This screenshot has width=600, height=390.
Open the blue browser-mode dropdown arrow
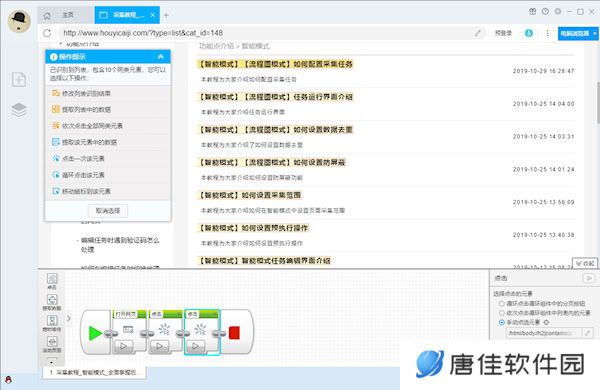pos(595,33)
